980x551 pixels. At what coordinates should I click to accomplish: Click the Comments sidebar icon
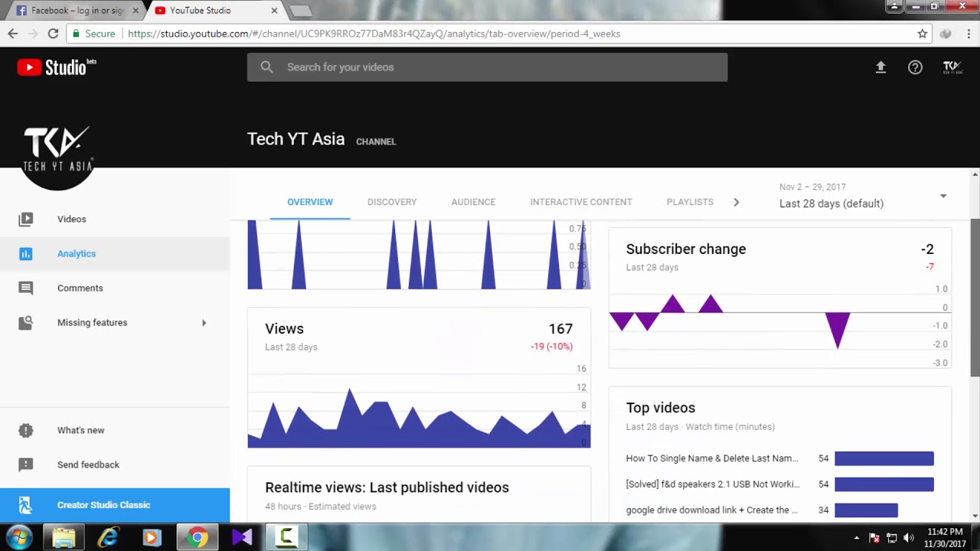[x=26, y=288]
